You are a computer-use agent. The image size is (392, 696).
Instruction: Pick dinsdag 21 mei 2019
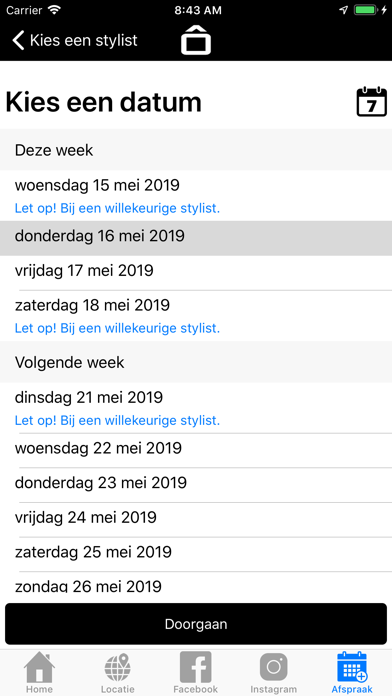pyautogui.click(x=196, y=407)
